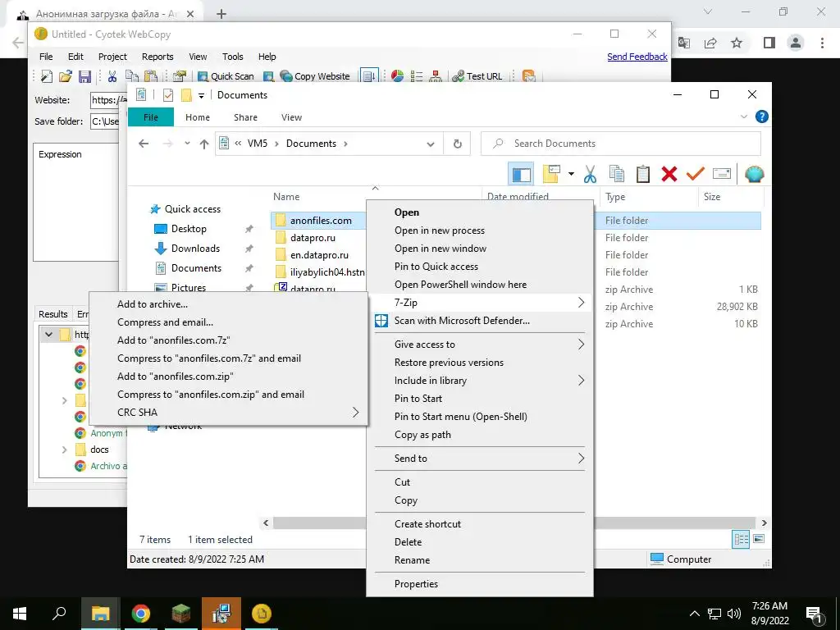Choose Properties in the context menu

click(x=479, y=584)
